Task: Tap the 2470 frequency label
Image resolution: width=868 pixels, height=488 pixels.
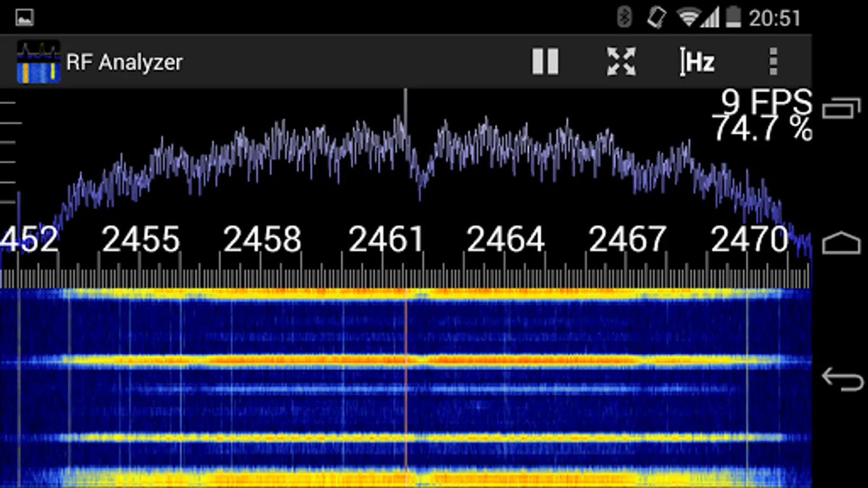Action: pyautogui.click(x=750, y=239)
